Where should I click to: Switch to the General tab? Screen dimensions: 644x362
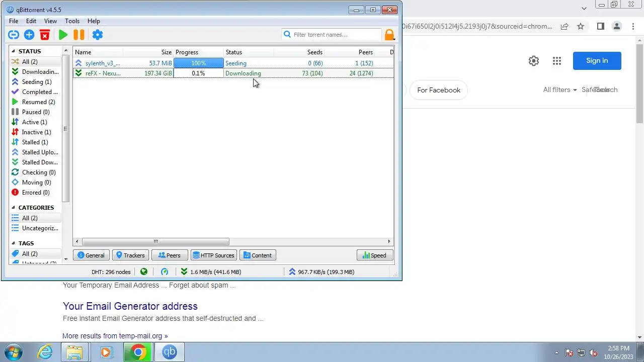(91, 255)
